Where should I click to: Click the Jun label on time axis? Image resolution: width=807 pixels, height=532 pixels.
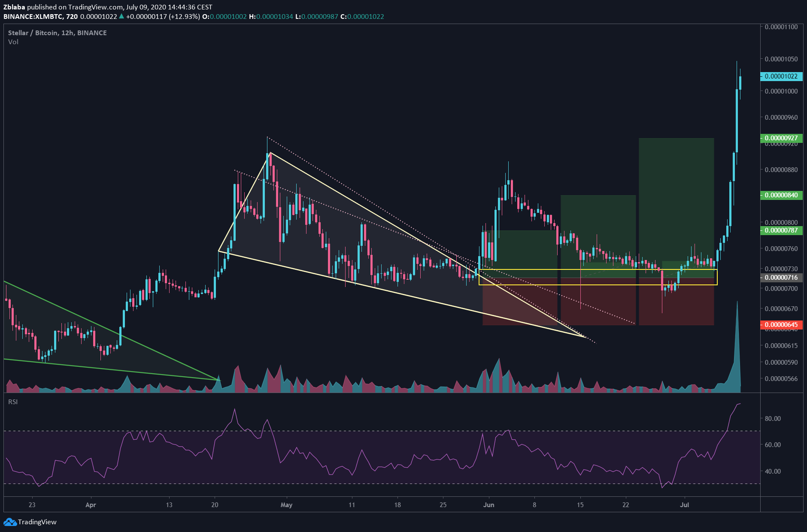[488, 505]
